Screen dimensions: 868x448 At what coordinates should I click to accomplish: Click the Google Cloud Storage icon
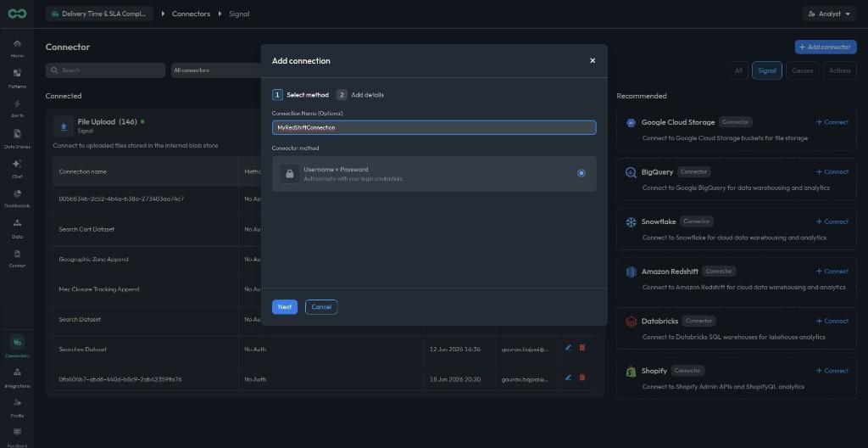631,122
